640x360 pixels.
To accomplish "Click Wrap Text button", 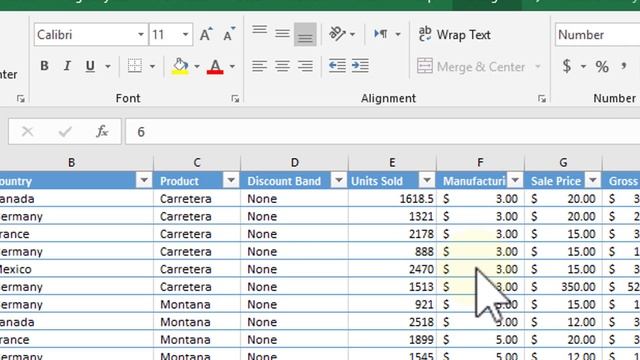I will [455, 34].
